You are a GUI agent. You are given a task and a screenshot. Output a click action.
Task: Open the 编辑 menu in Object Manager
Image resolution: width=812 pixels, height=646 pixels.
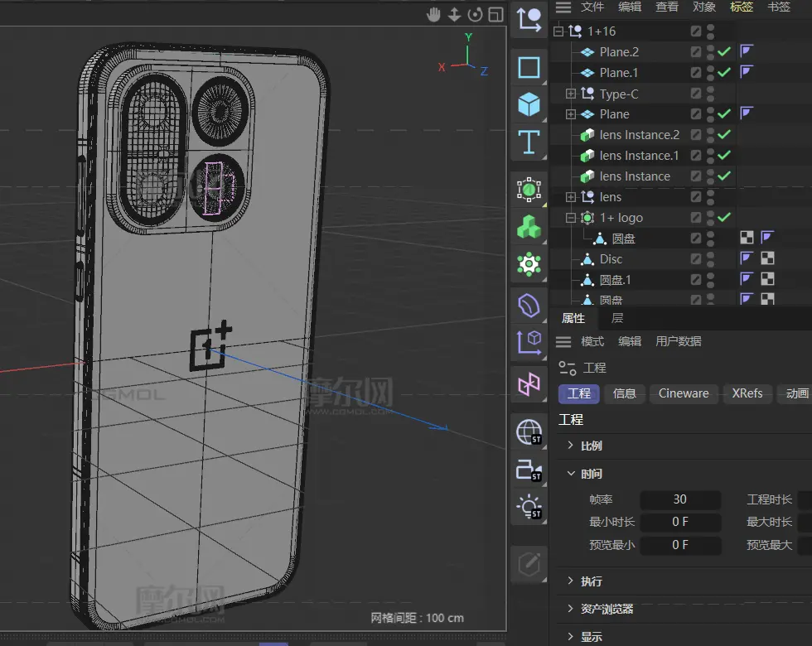tap(630, 7)
